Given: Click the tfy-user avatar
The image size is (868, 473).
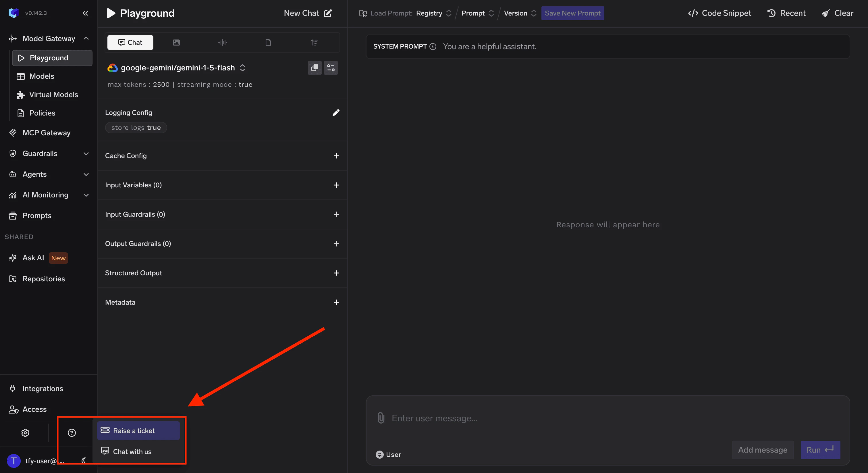Looking at the screenshot, I should [x=14, y=461].
